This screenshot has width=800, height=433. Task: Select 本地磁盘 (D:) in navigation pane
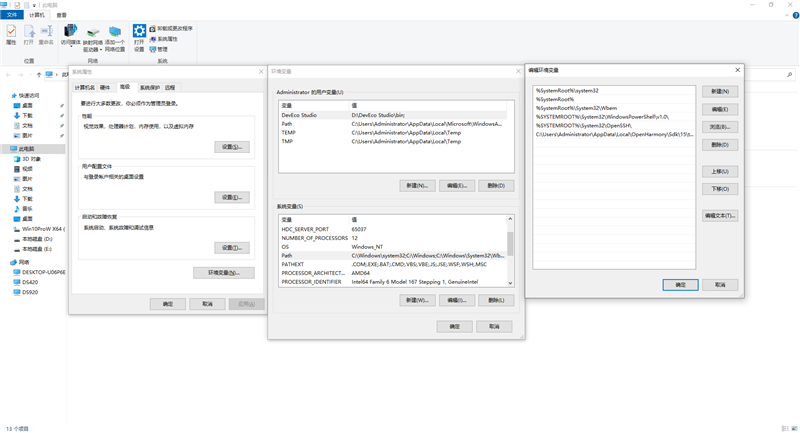point(33,239)
